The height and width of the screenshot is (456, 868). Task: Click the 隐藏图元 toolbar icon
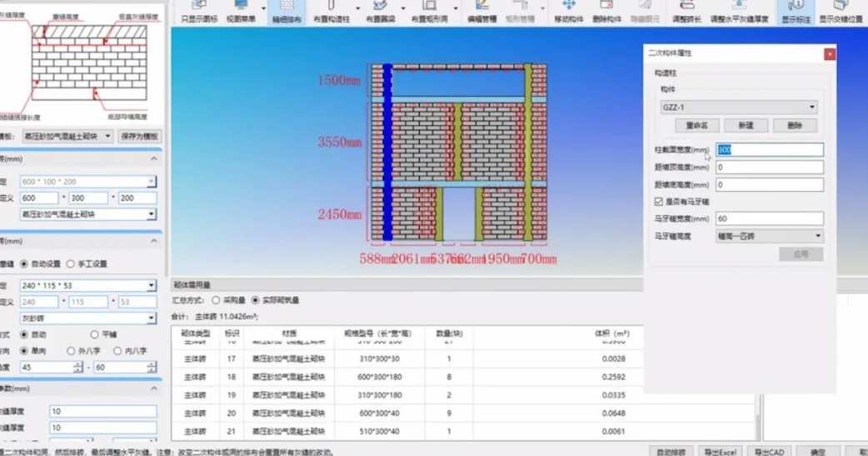pos(645,12)
